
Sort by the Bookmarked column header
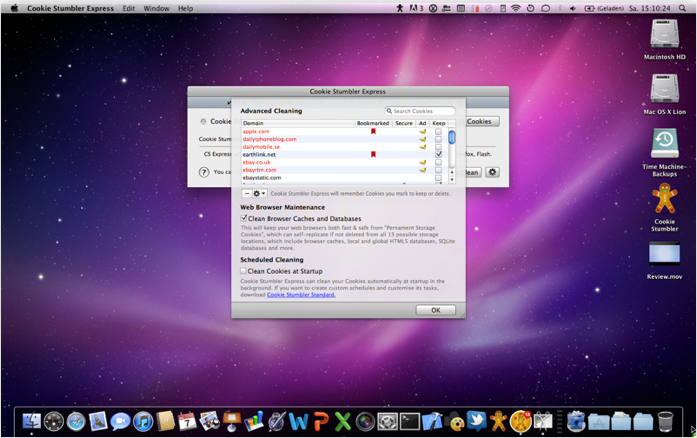click(x=373, y=123)
